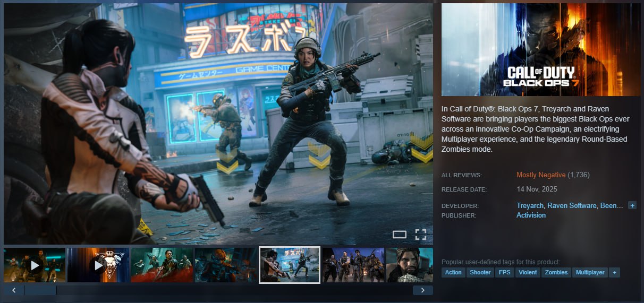The width and height of the screenshot is (644, 303).
Task: Browse the Action tag
Action: tap(453, 272)
